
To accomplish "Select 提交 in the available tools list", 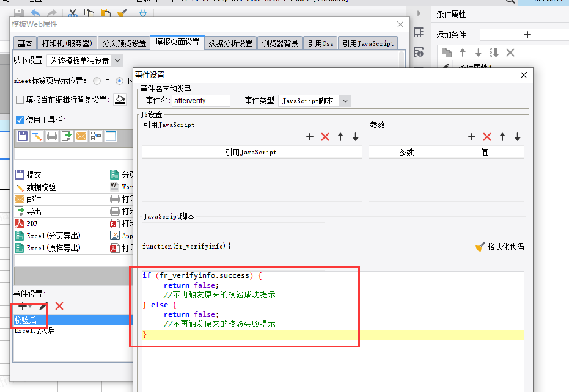I will 61,175.
